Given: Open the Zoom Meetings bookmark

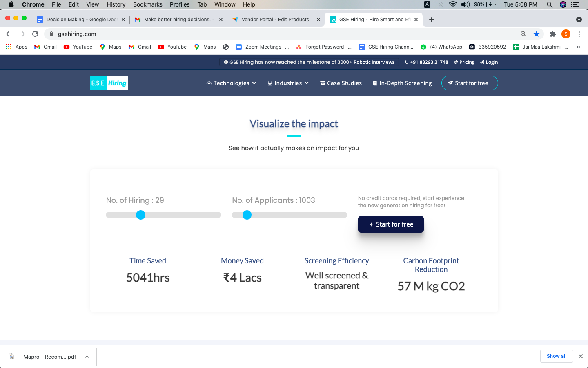Looking at the screenshot, I should (x=263, y=47).
